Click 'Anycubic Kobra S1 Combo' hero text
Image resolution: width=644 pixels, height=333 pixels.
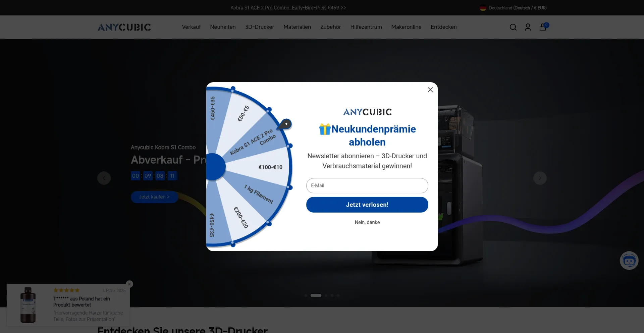(163, 147)
